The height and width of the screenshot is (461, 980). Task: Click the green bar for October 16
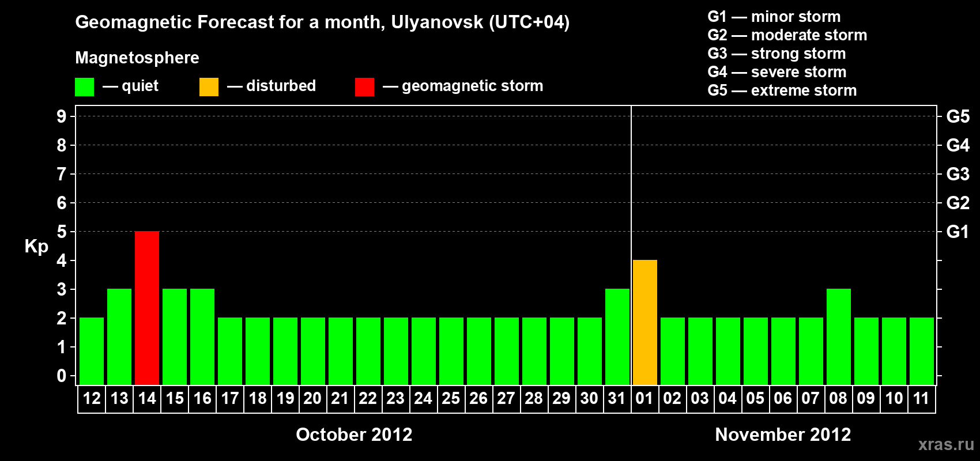coord(202,337)
